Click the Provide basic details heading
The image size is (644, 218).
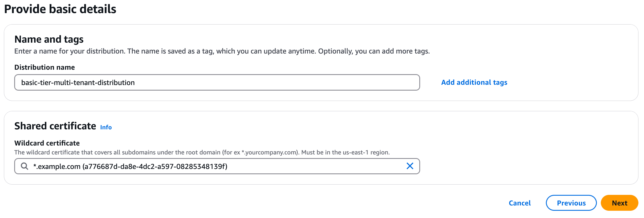pos(61,9)
